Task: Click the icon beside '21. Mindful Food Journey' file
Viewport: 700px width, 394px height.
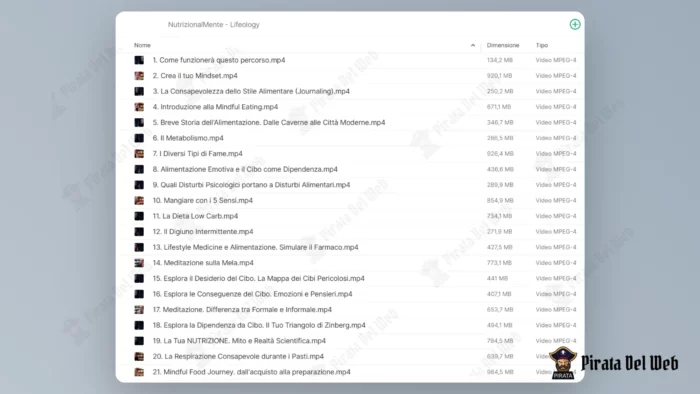Action: (139, 372)
